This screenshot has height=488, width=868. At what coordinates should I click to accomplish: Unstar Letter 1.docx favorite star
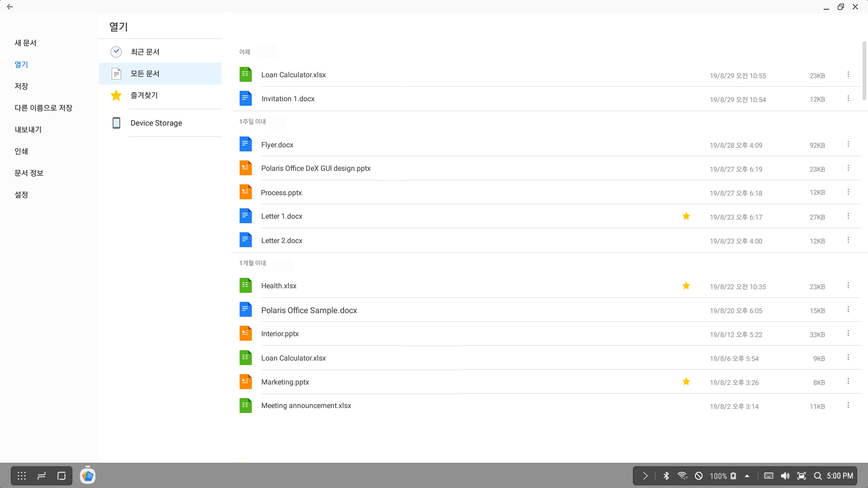click(686, 216)
